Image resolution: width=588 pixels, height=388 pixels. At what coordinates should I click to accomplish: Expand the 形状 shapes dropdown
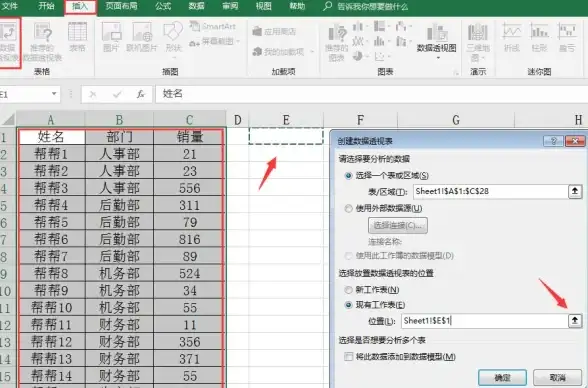click(x=173, y=58)
